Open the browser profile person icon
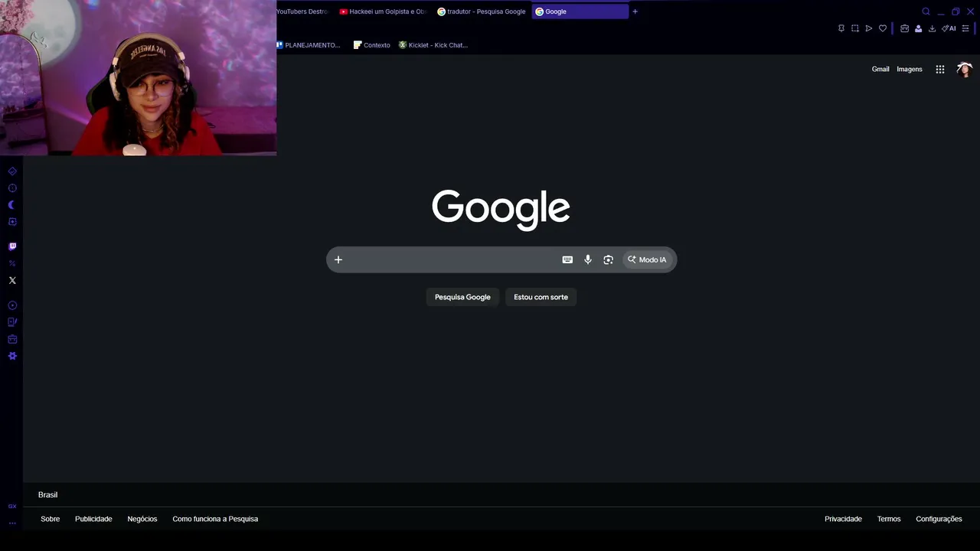This screenshot has width=980, height=551. click(x=918, y=28)
